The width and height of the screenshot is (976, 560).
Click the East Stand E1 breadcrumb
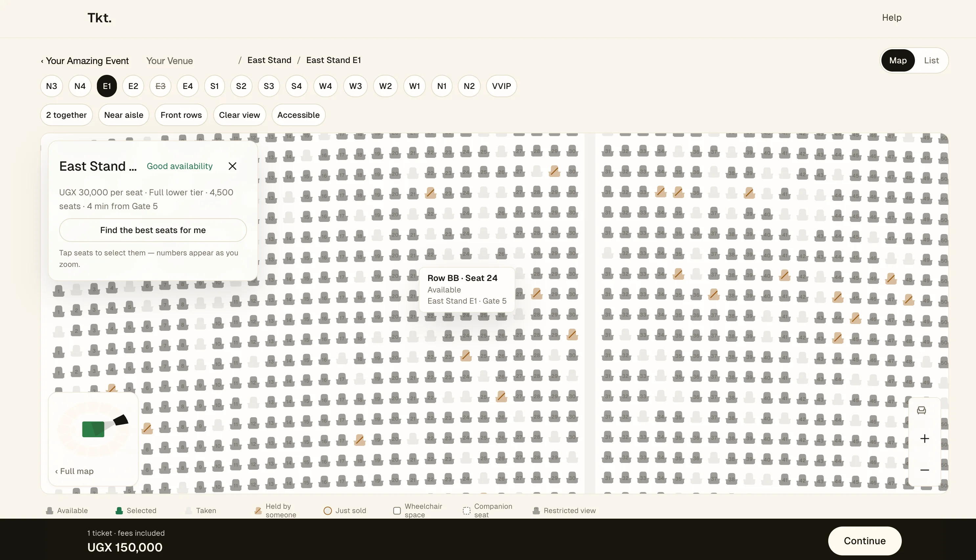334,60
